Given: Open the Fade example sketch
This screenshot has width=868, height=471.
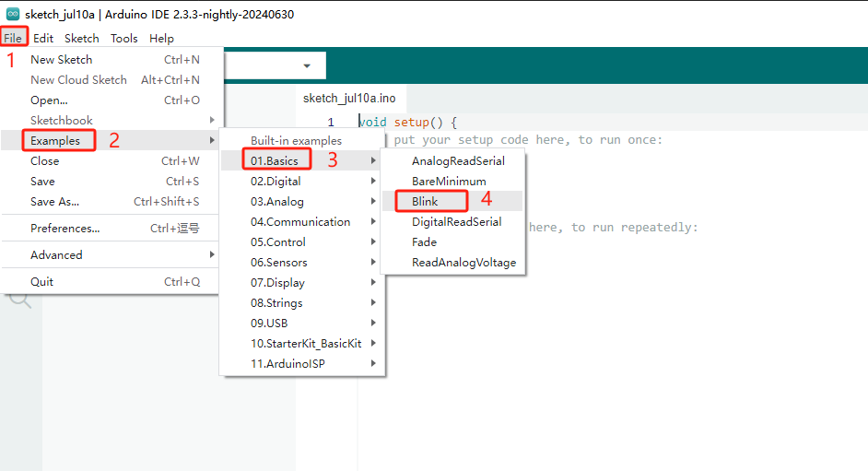Looking at the screenshot, I should pyautogui.click(x=452, y=241).
